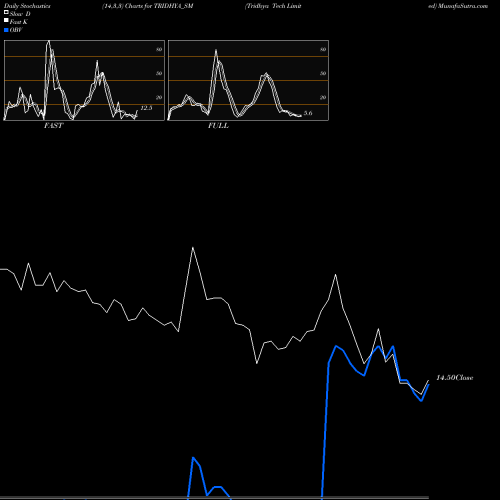The height and width of the screenshot is (500, 500).
Task: Click the tallest spike of the white price line
Action: click(193, 248)
